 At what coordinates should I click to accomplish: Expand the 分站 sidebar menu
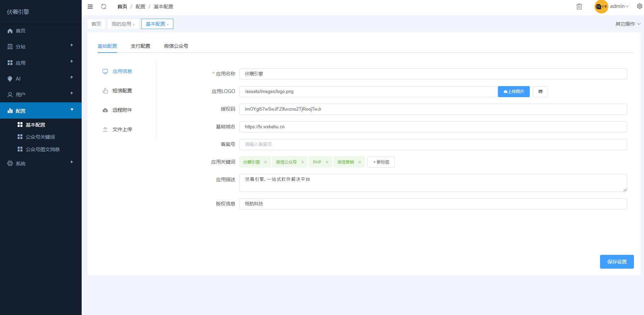[40, 46]
